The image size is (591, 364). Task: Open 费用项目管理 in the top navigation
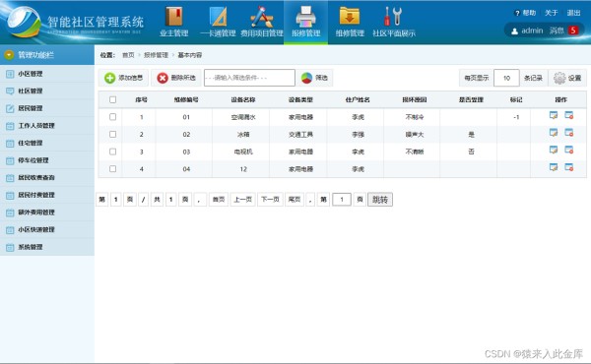point(262,23)
